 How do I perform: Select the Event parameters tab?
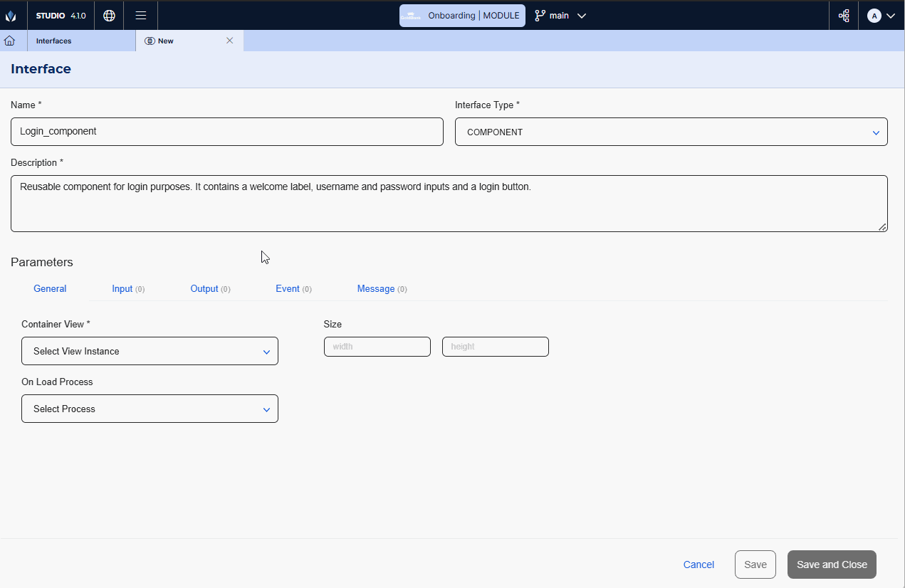(x=293, y=289)
